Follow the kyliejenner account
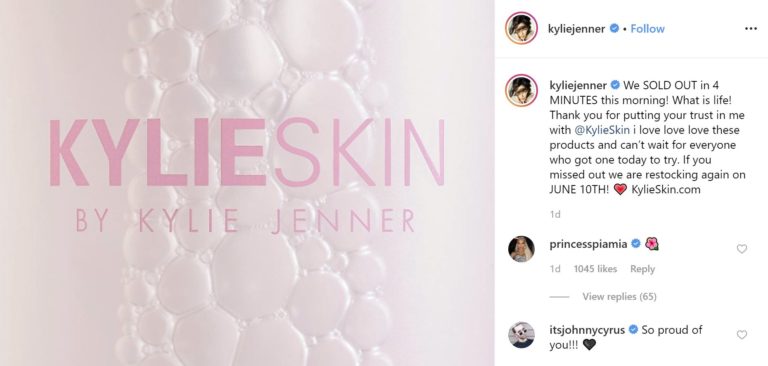The height and width of the screenshot is (366, 768). [x=648, y=29]
